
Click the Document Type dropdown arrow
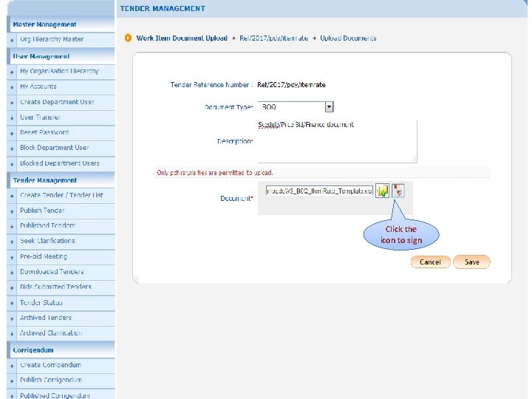[x=329, y=107]
